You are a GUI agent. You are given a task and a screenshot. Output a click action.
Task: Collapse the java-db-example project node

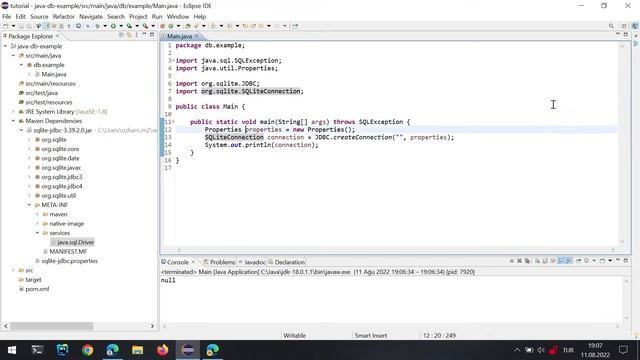[x=5, y=46]
